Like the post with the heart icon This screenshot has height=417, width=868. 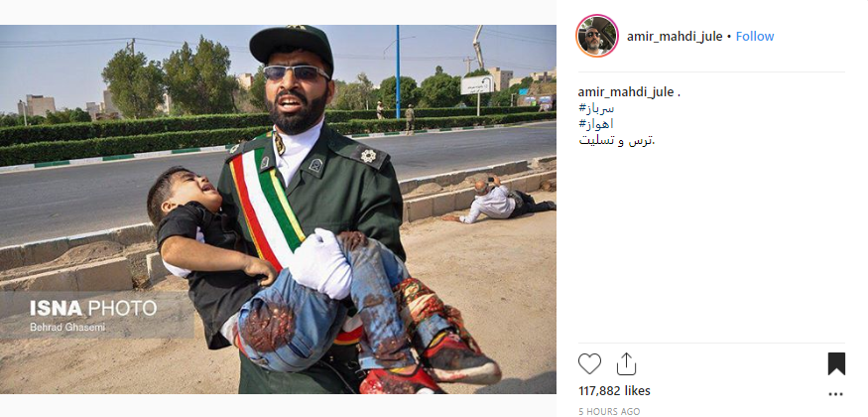(x=589, y=363)
